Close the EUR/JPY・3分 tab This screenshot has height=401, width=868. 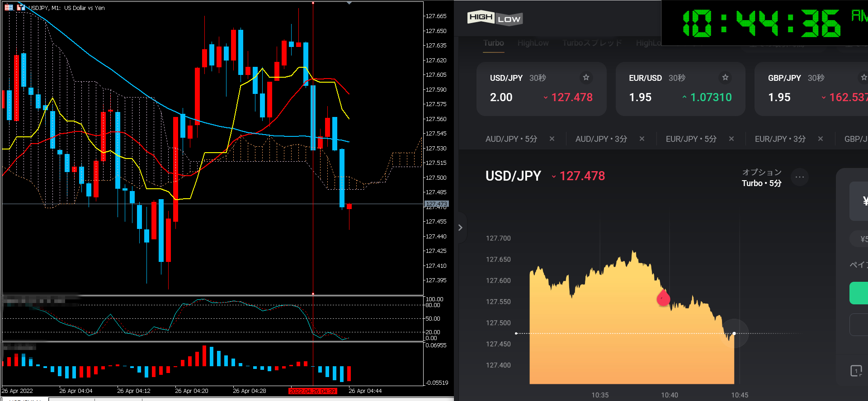821,139
